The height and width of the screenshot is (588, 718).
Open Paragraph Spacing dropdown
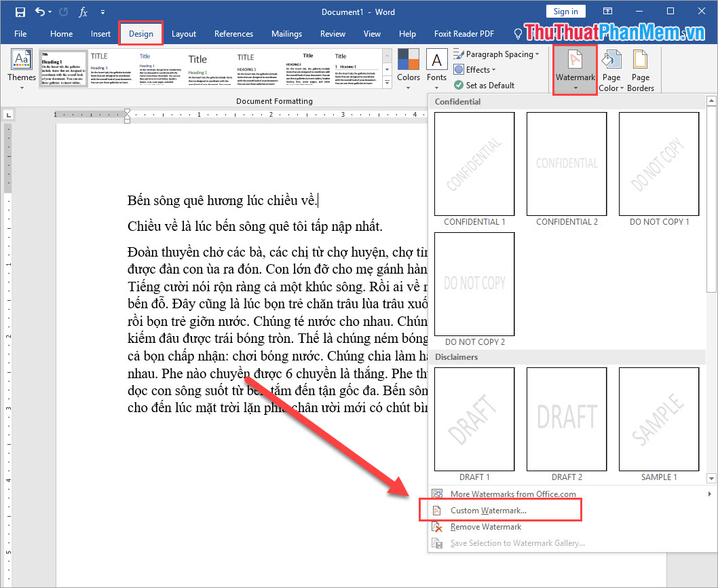[x=496, y=54]
